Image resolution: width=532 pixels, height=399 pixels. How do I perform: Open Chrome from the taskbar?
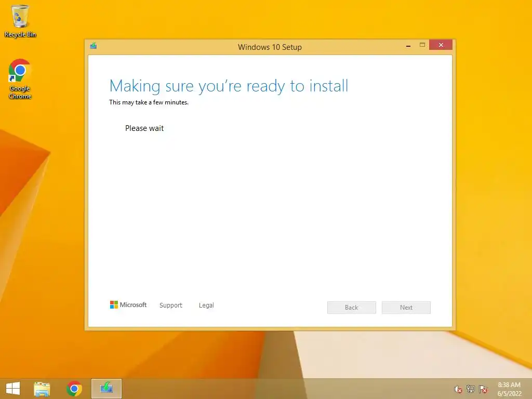click(x=74, y=389)
